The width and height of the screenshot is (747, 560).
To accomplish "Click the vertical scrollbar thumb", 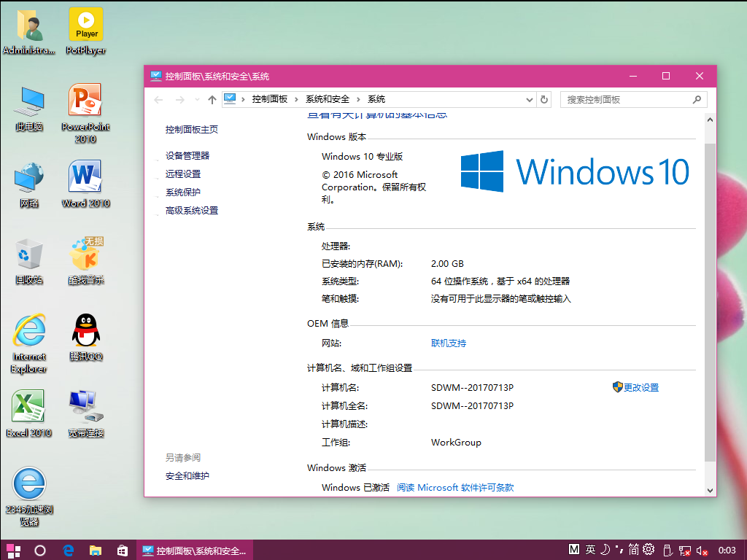I will click(x=710, y=303).
